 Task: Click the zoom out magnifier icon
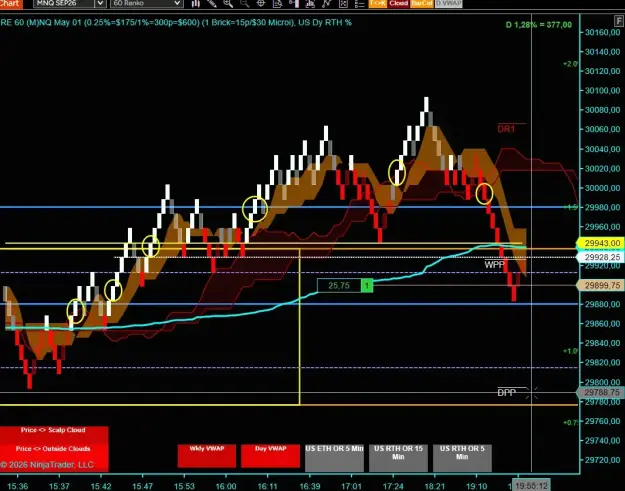(x=244, y=4)
